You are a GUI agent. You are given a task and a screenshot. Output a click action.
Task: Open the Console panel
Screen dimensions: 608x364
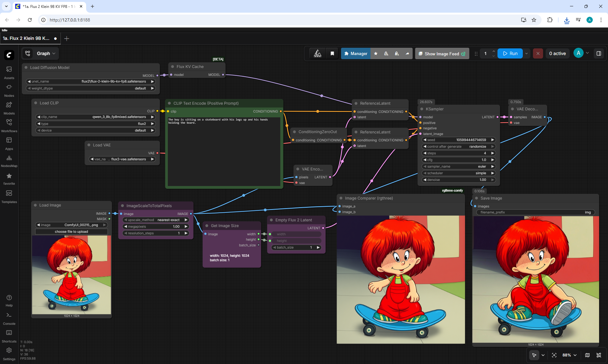pyautogui.click(x=9, y=318)
